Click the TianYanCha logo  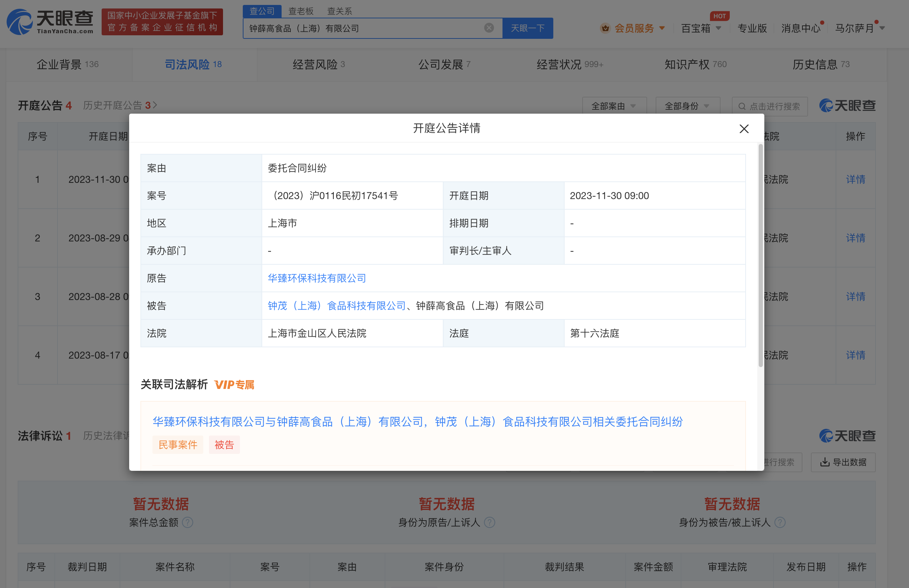point(50,22)
